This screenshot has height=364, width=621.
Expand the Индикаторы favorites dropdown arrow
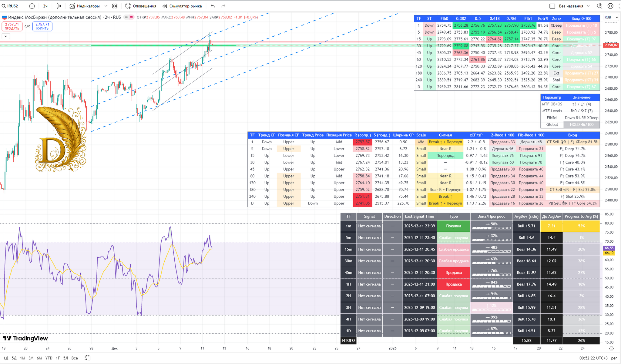[106, 6]
